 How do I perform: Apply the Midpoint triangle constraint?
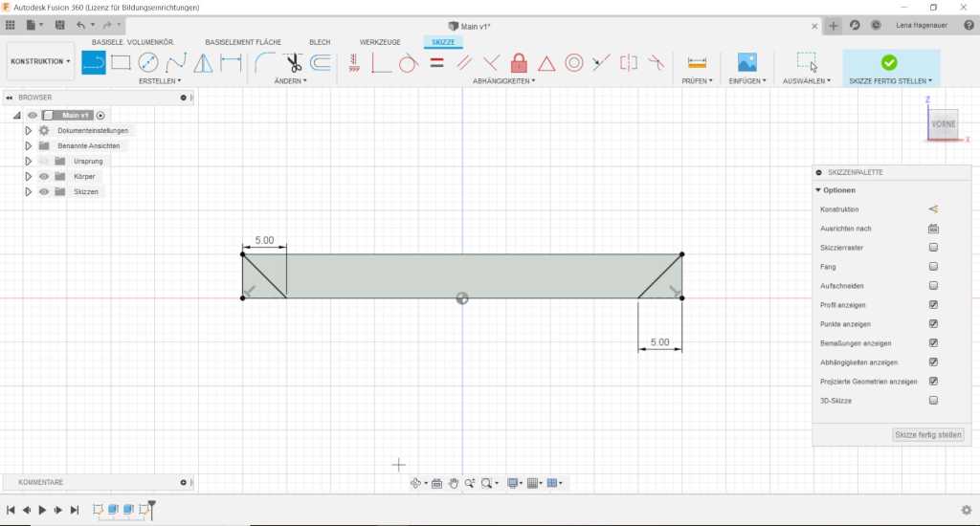(x=546, y=63)
